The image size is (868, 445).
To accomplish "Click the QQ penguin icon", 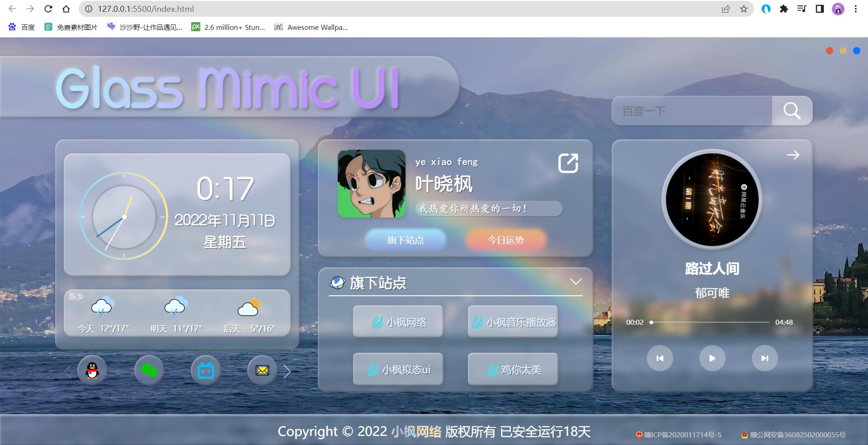I will pos(92,371).
